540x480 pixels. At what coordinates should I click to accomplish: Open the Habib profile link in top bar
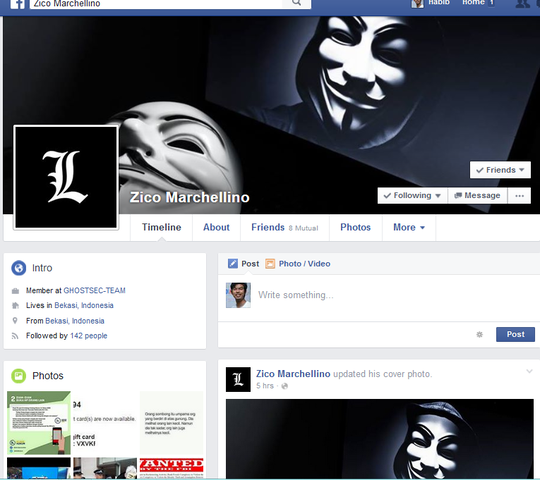click(430, 3)
